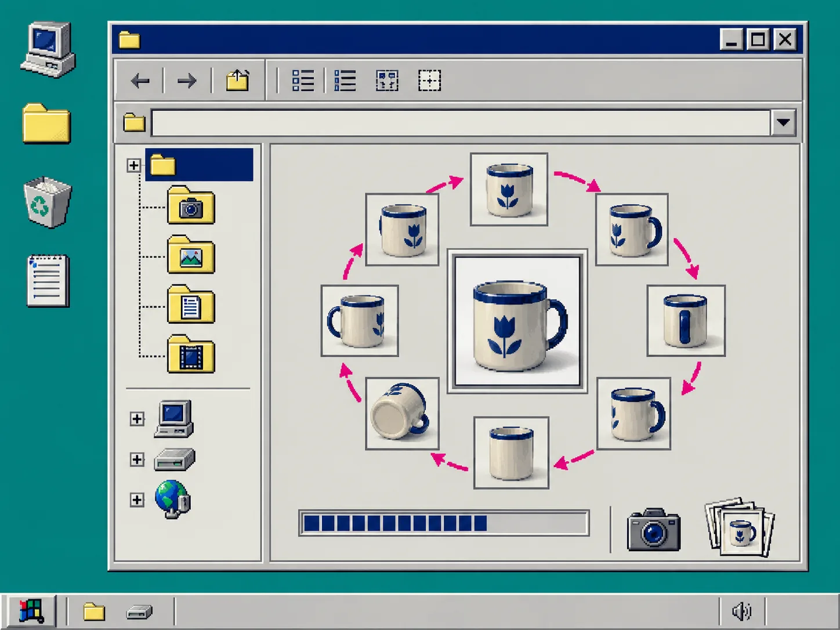Expand the computer node in sidebar
This screenshot has height=630, width=840.
point(137,419)
